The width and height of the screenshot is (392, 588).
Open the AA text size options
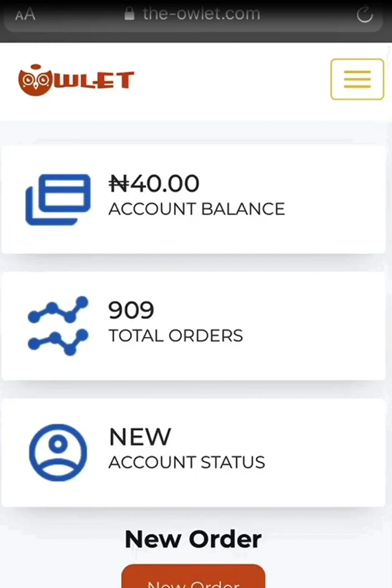click(x=25, y=14)
